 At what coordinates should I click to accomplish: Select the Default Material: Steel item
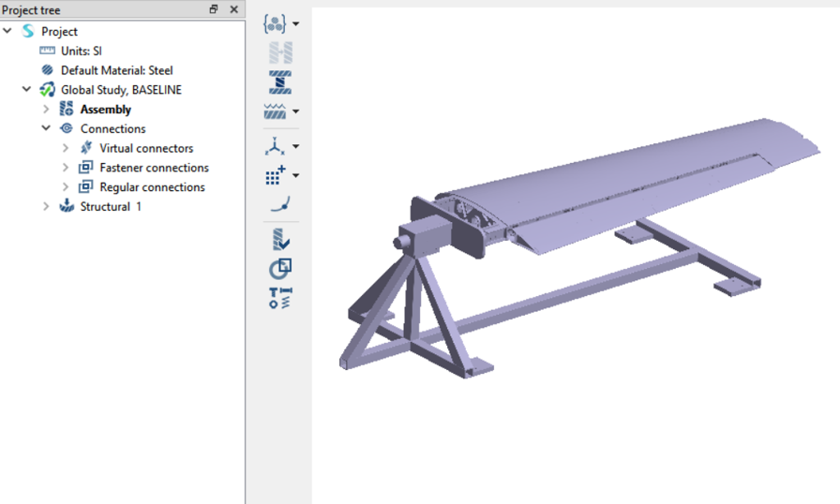point(116,70)
